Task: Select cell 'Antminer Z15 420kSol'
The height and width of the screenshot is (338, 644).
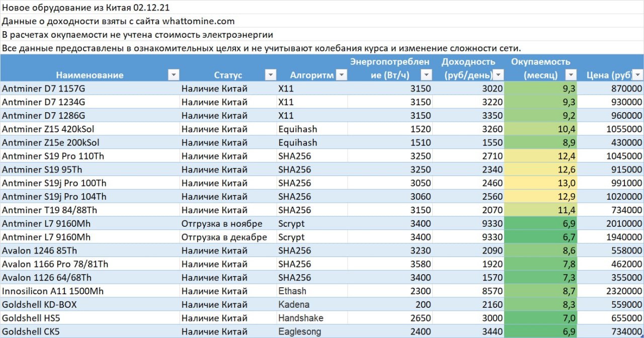Action: pyautogui.click(x=90, y=129)
